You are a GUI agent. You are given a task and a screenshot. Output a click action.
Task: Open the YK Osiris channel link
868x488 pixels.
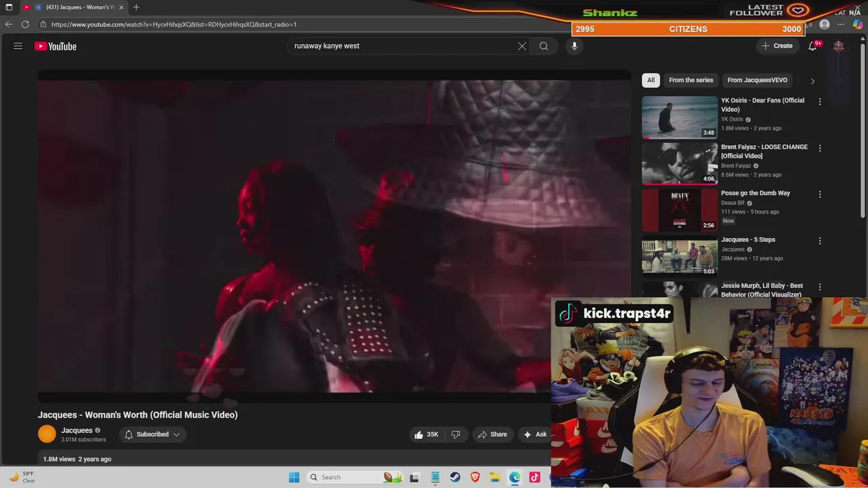click(732, 119)
